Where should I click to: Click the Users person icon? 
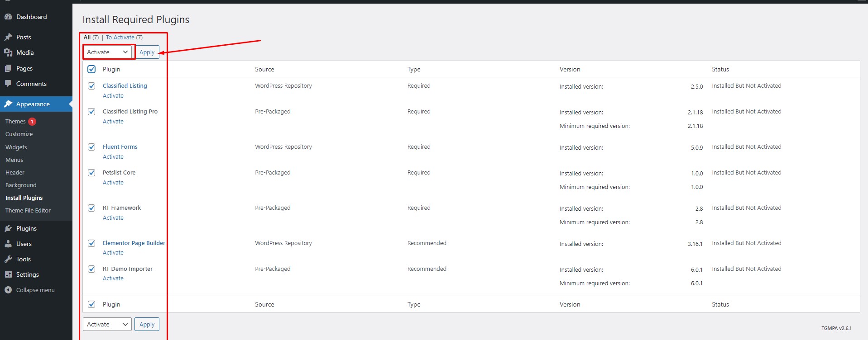click(x=8, y=244)
